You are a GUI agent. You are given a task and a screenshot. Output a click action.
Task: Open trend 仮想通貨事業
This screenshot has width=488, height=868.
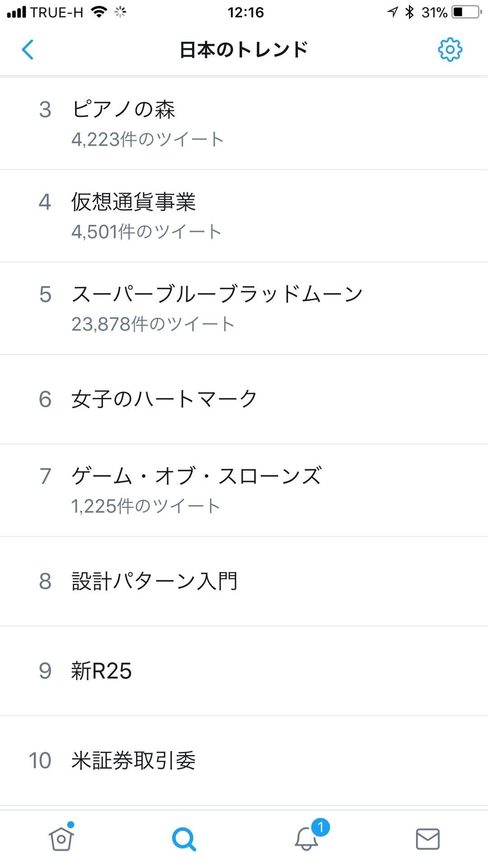point(244,216)
